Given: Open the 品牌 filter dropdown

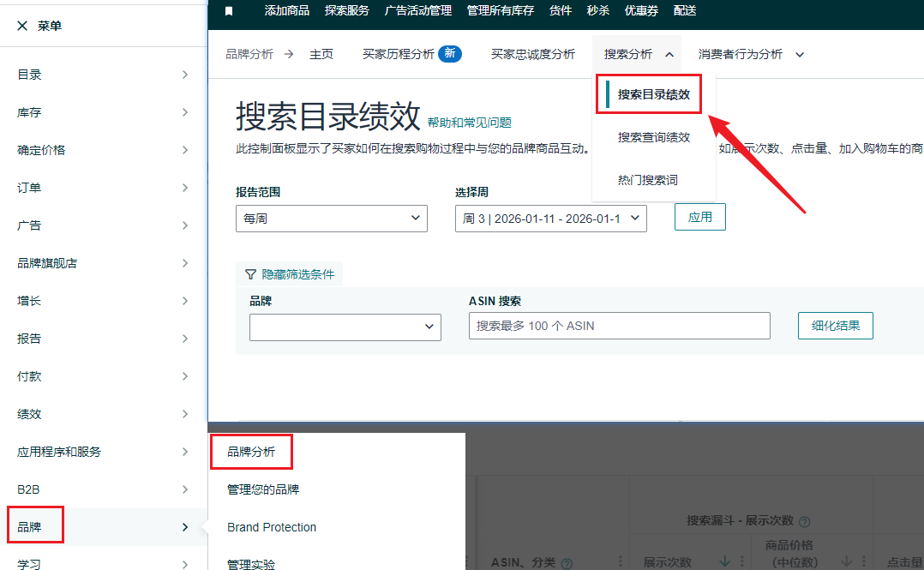Looking at the screenshot, I should [x=345, y=327].
